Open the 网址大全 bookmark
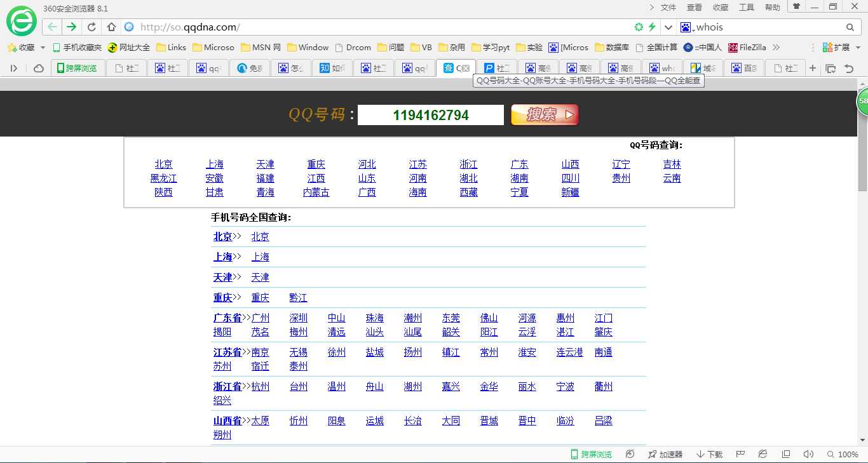868x463 pixels. [129, 48]
